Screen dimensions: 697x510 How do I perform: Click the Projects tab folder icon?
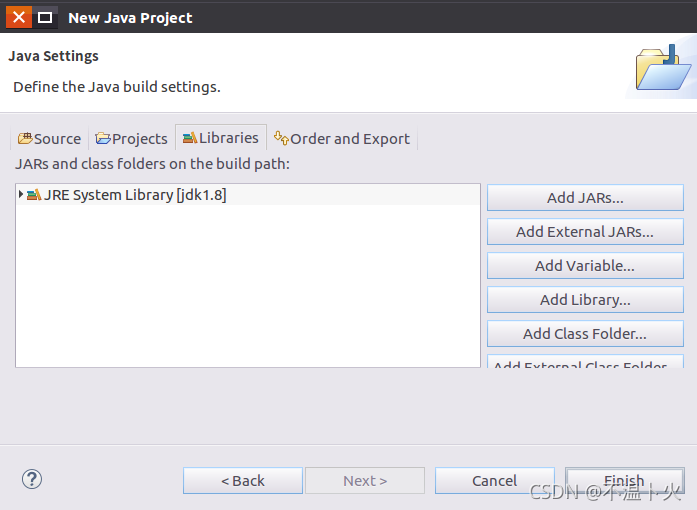tap(103, 138)
